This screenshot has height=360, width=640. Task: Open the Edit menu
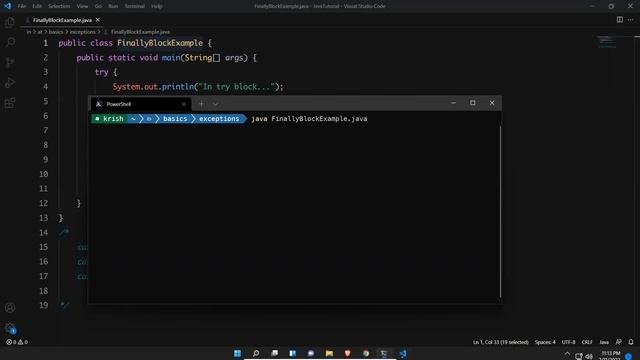point(37,6)
